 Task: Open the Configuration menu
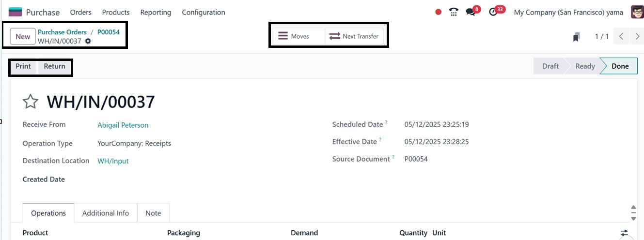(204, 12)
